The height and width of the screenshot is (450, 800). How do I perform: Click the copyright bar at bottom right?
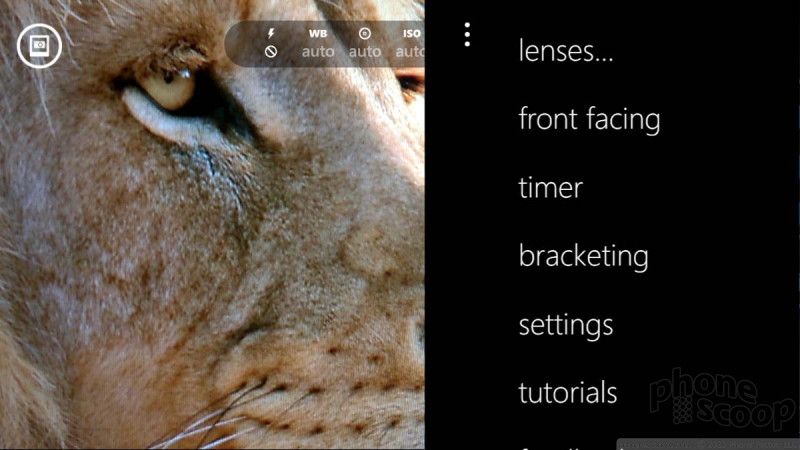708,444
